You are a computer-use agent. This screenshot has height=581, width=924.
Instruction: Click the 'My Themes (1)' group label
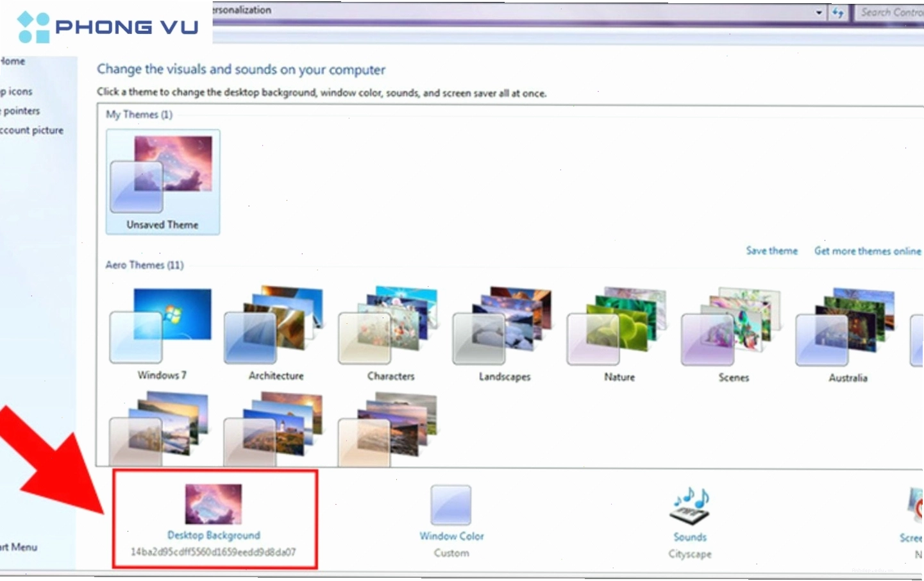pyautogui.click(x=139, y=115)
